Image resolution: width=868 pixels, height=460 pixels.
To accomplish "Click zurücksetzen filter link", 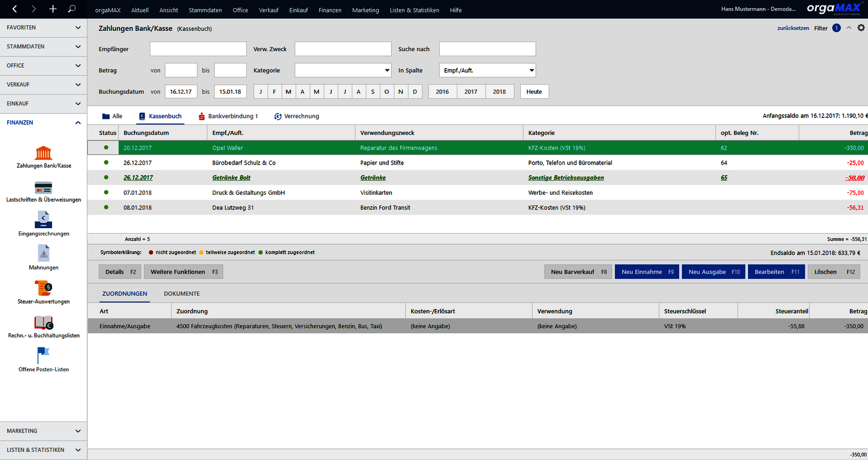I will pos(793,28).
